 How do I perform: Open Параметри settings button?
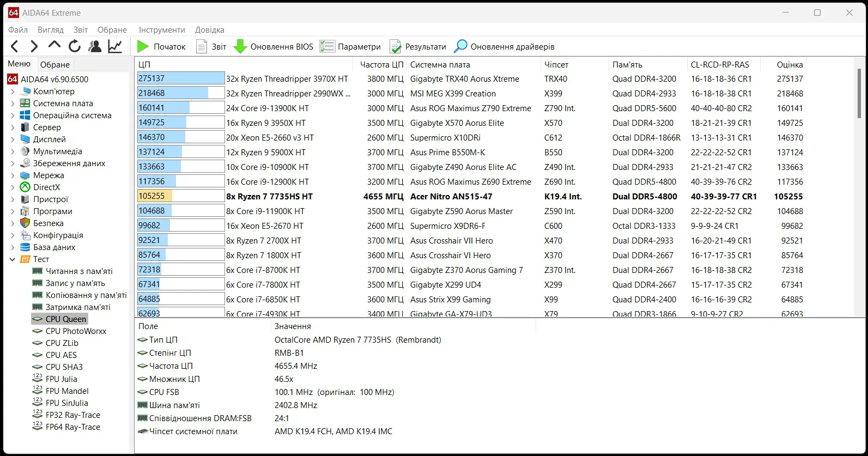point(350,47)
